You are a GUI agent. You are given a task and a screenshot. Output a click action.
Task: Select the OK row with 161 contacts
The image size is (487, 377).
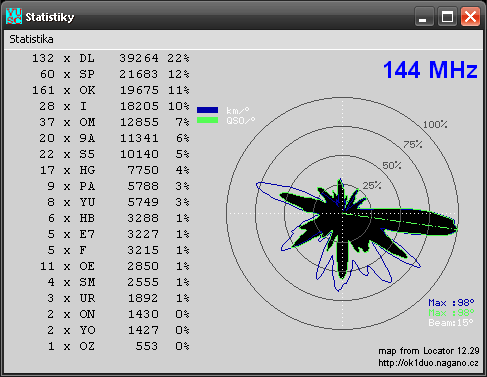(110, 90)
